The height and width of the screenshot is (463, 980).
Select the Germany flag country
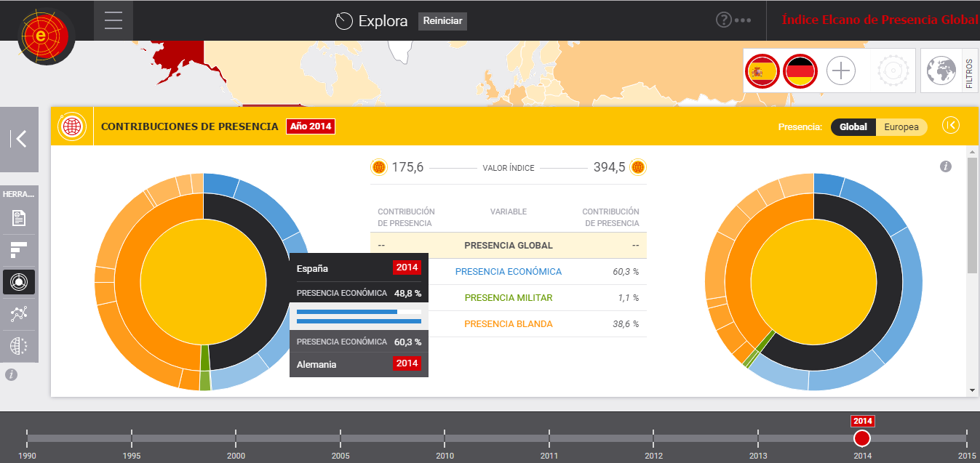(801, 71)
